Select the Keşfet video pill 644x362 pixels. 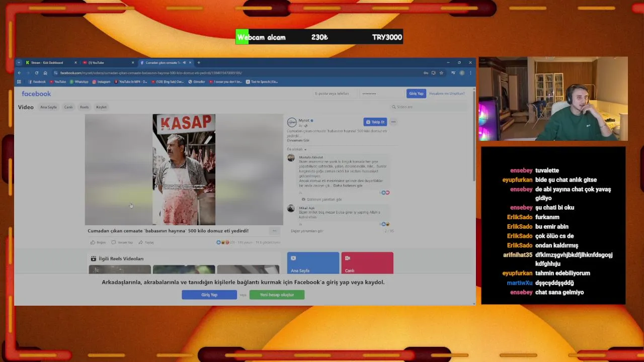101,107
